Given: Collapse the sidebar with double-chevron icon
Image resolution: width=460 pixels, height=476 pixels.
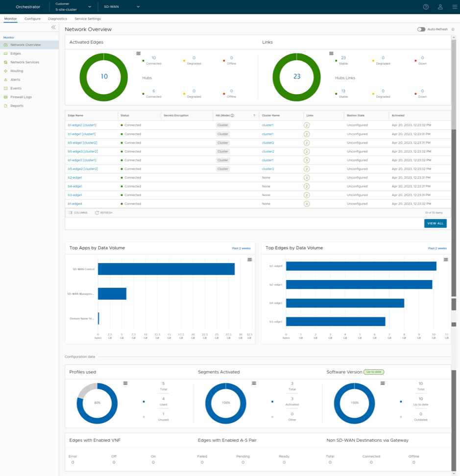Looking at the screenshot, I should (53, 27).
